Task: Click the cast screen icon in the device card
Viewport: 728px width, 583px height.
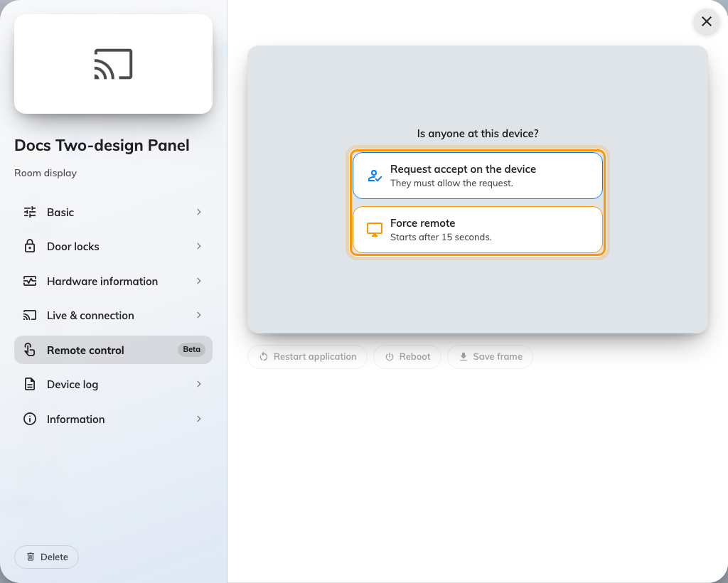Action: (x=113, y=64)
